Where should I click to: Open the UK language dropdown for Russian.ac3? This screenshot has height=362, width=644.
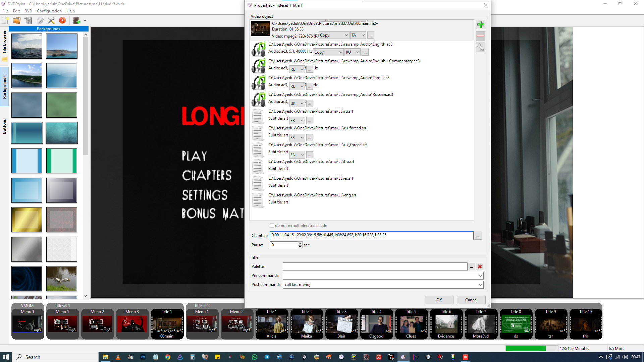click(x=297, y=104)
